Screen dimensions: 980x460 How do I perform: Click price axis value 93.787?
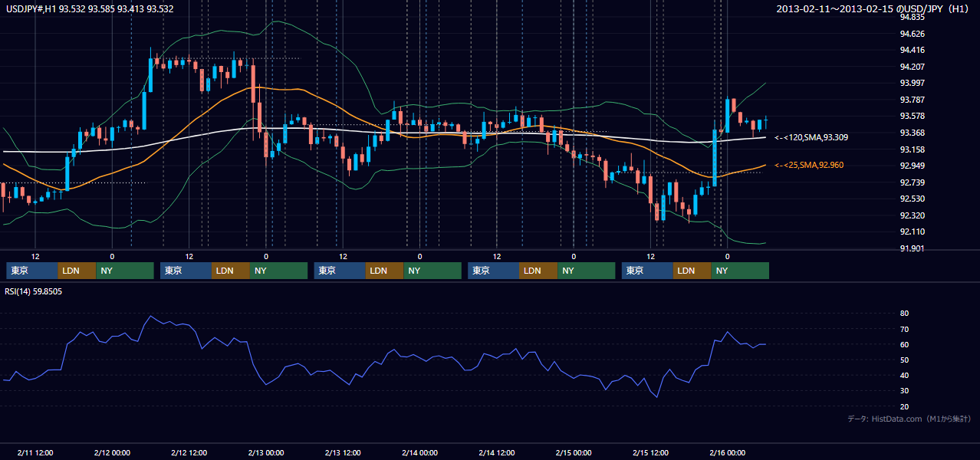point(912,100)
